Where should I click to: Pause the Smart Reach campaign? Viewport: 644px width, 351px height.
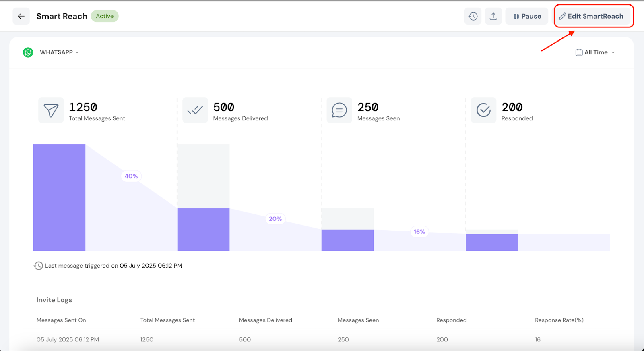point(527,16)
